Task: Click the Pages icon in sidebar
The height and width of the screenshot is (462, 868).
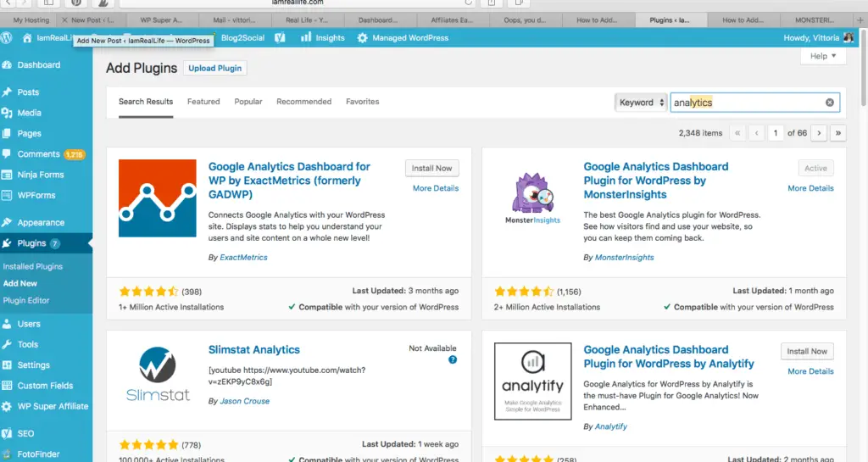Action: coord(7,133)
